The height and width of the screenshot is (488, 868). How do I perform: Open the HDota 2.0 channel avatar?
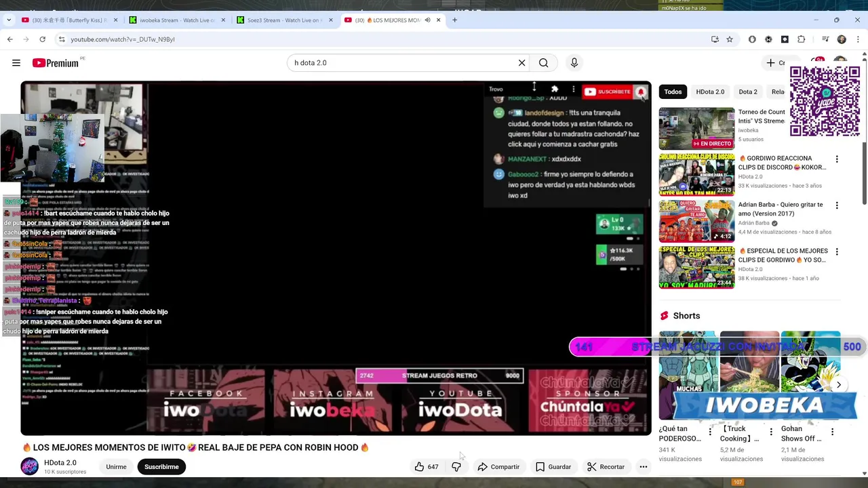(30, 466)
